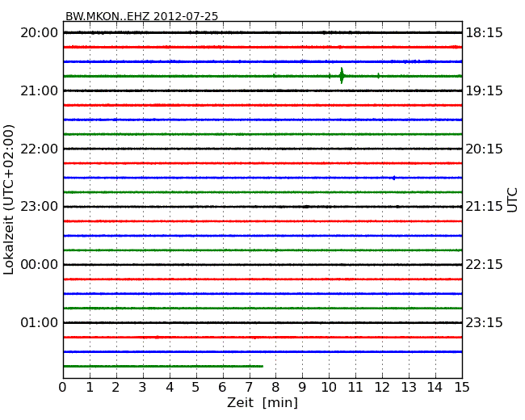Click the 23:15 UTC label
The height and width of the screenshot is (420, 525).
(x=484, y=322)
